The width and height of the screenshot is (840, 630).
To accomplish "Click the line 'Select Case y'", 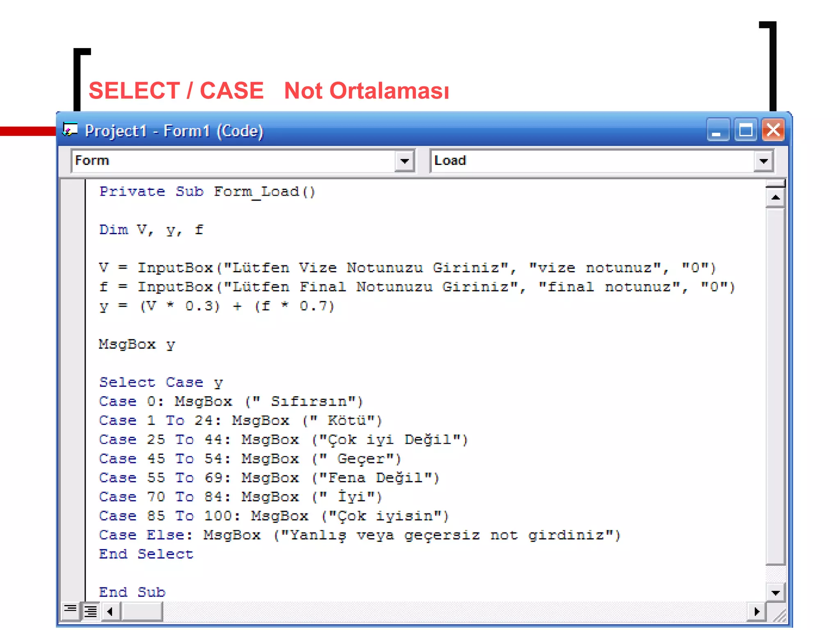I will point(161,382).
